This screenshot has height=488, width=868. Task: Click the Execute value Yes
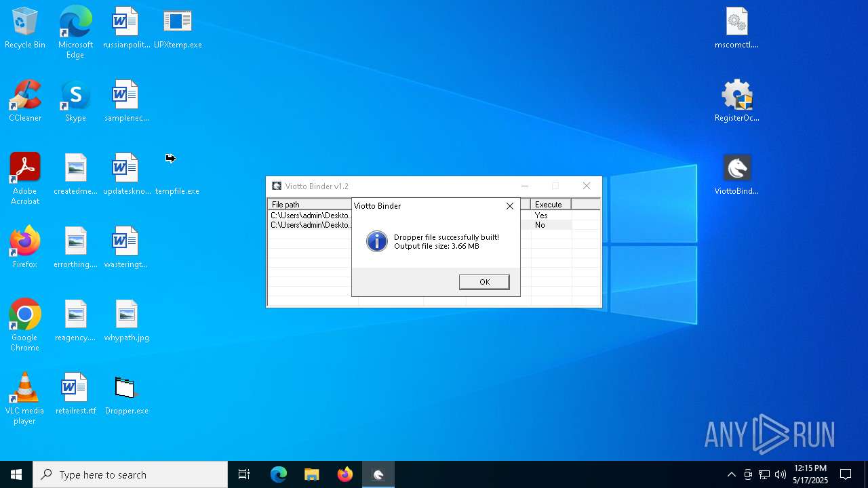click(540, 216)
